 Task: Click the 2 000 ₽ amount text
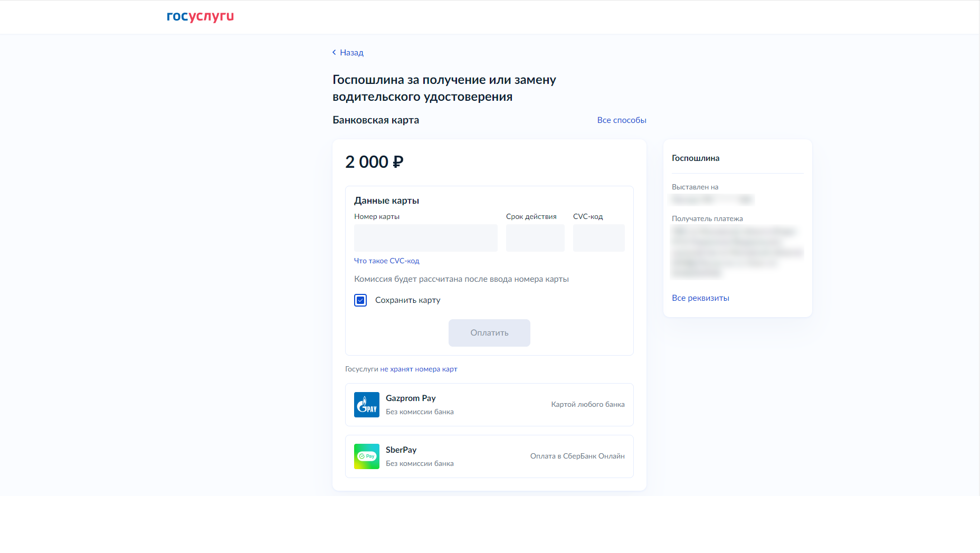point(374,162)
